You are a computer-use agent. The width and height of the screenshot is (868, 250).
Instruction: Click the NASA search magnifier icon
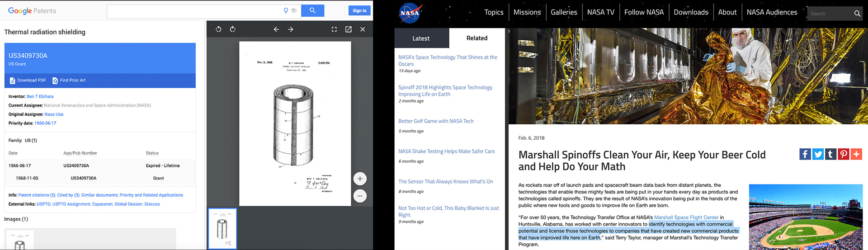click(x=857, y=14)
